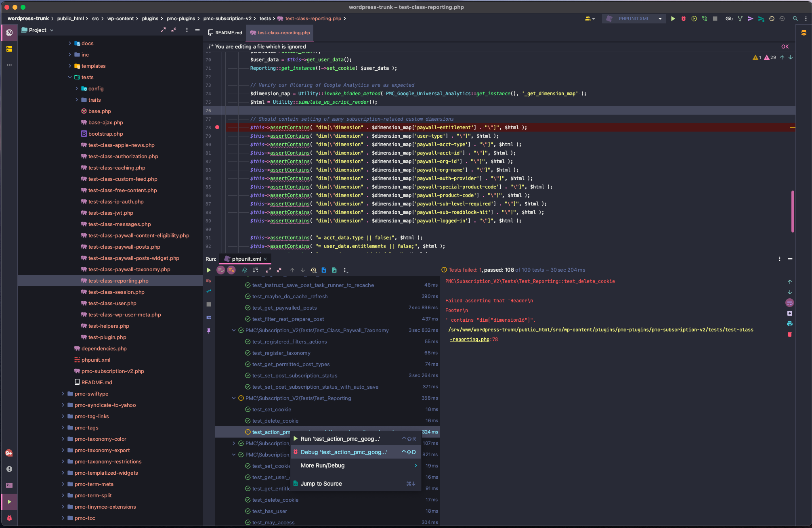This screenshot has height=528, width=812.
Task: Click OK on ignored file notice
Action: pos(785,46)
